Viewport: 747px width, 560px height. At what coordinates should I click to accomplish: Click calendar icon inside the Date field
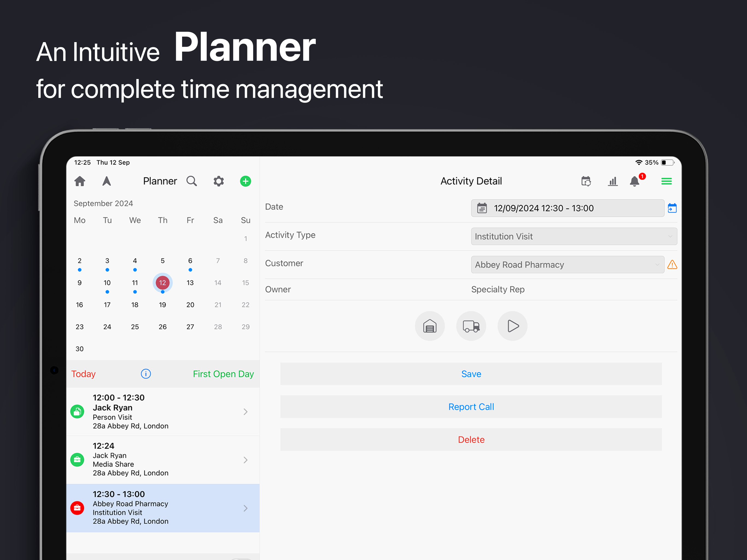pyautogui.click(x=482, y=208)
